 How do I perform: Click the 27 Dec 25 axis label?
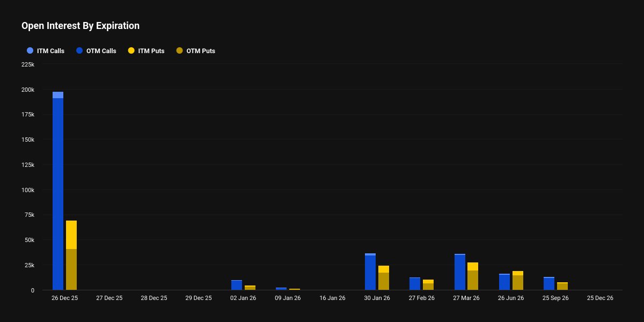coord(109,298)
